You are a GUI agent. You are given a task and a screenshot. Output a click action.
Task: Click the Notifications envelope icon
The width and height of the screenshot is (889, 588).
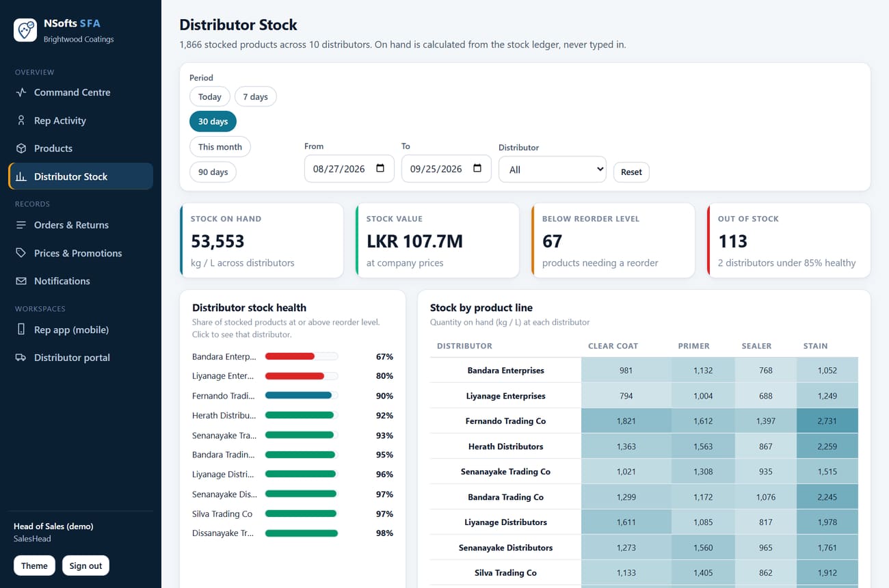coord(21,281)
